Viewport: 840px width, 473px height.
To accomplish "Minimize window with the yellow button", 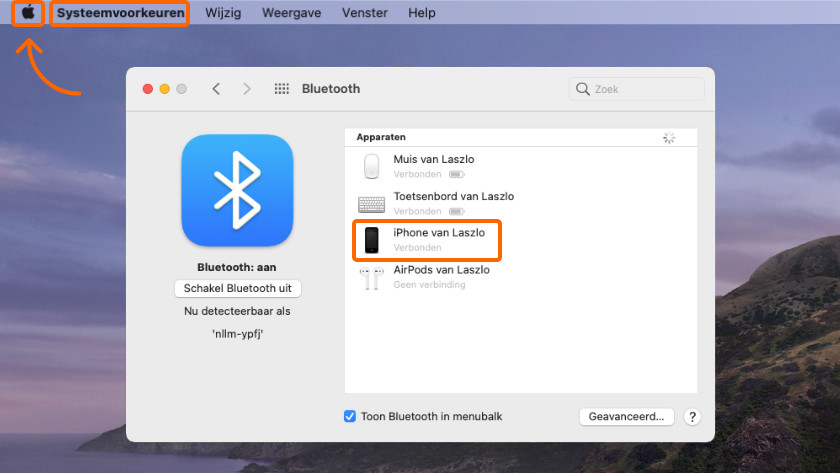I will tap(164, 89).
